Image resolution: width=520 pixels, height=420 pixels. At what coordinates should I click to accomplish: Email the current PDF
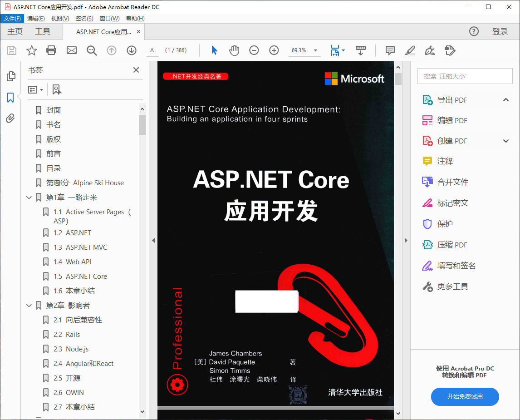[x=72, y=50]
